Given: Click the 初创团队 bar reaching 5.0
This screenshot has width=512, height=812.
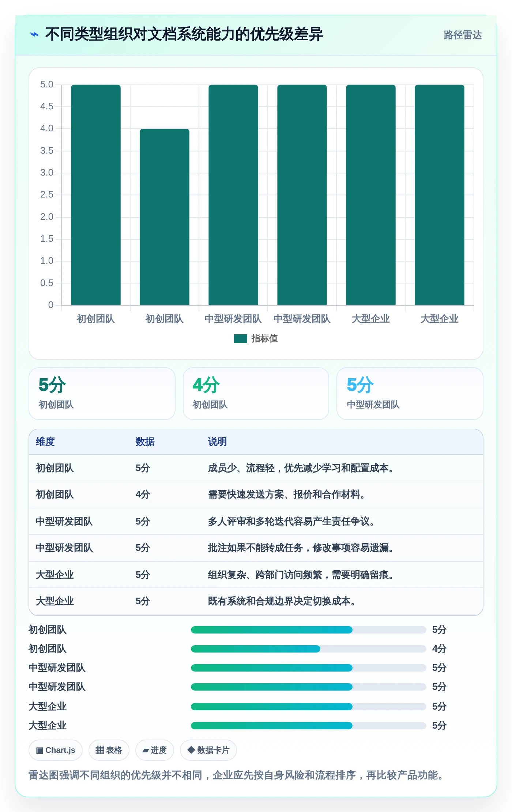Looking at the screenshot, I should click(96, 195).
